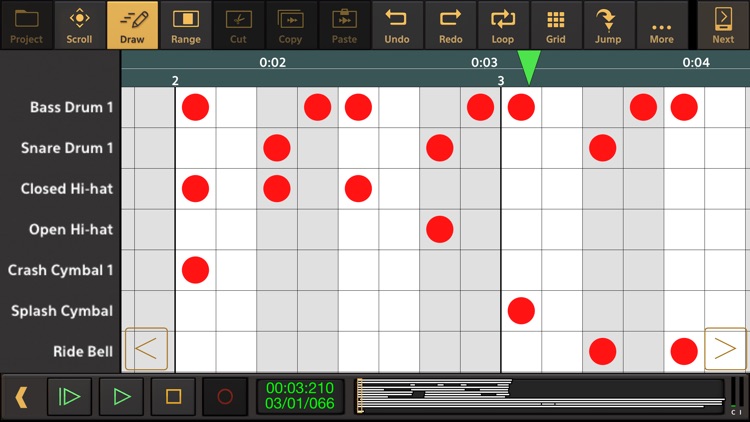The height and width of the screenshot is (422, 750).
Task: Start playback with the Play button
Action: click(x=121, y=397)
